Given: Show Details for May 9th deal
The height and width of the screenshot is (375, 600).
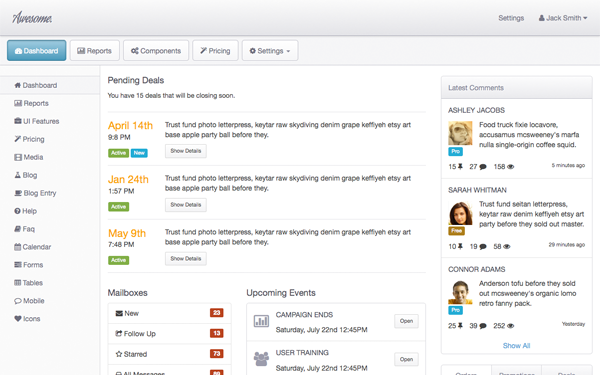Looking at the screenshot, I should coord(186,259).
